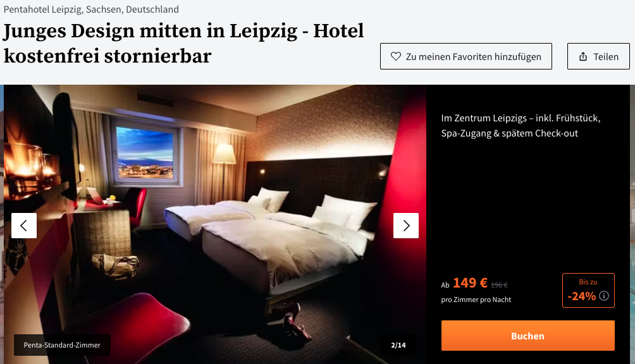The height and width of the screenshot is (364, 635).
Task: Click the Pentahotel Leipzig location text
Action: tap(91, 9)
